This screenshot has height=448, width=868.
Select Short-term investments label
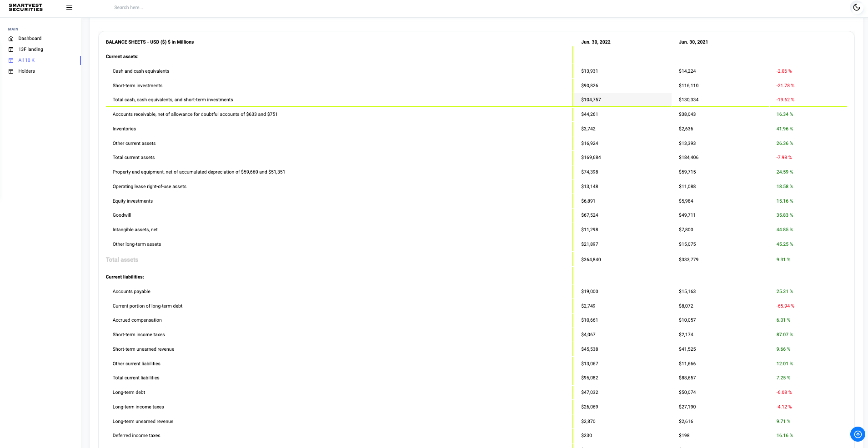tap(137, 86)
